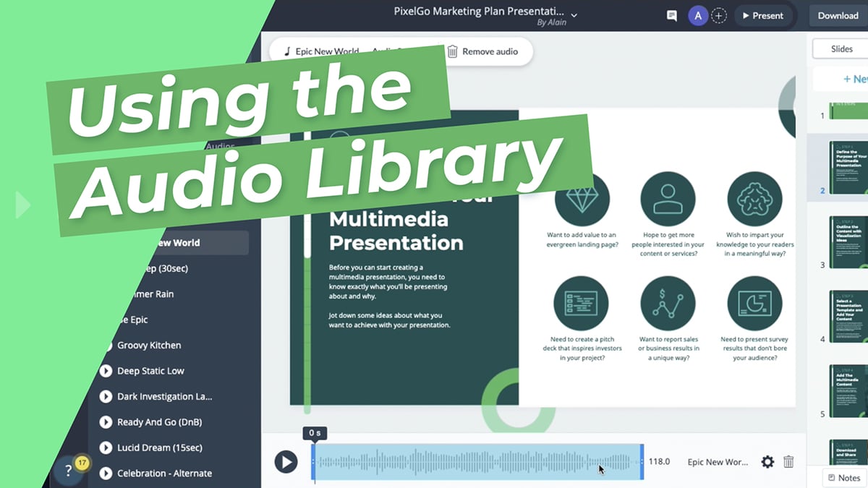Image resolution: width=868 pixels, height=488 pixels.
Task: Click the trash icon beside Remove audio
Action: coord(452,51)
